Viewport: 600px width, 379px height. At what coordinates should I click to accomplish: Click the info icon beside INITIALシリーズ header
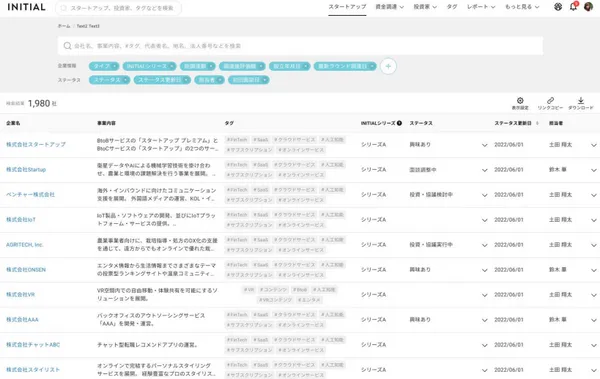[399, 123]
